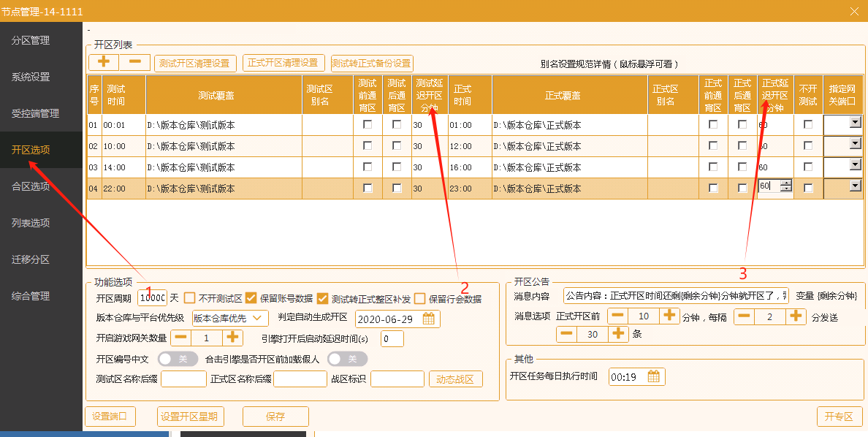Open 指定网关端口 dropdown in row 03

pos(854,165)
